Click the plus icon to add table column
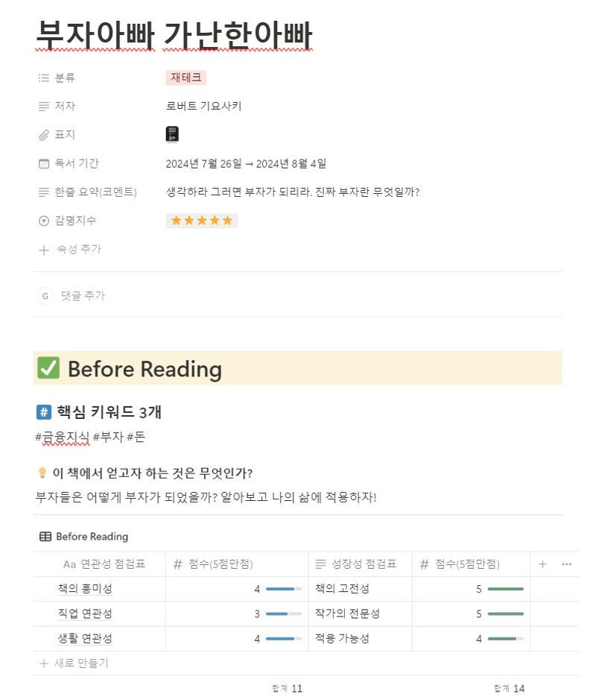 (542, 564)
